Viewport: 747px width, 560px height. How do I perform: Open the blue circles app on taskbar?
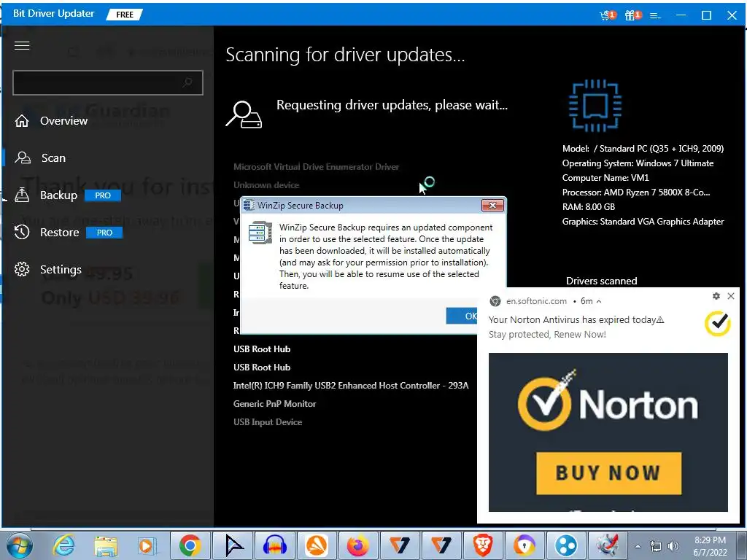pyautogui.click(x=566, y=545)
